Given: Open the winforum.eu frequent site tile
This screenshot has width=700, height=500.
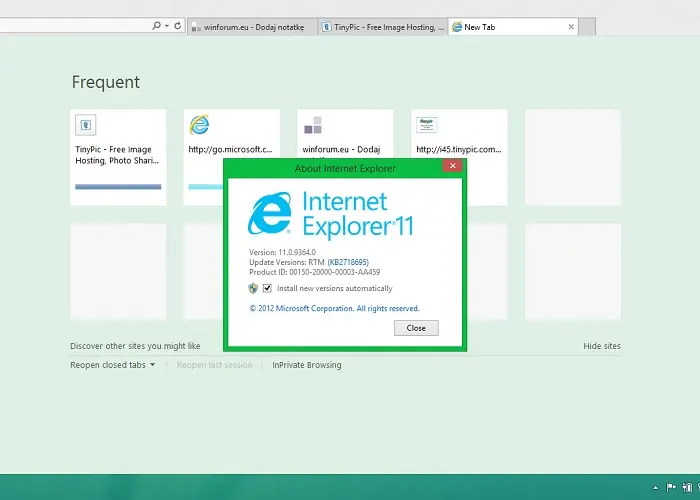Looking at the screenshot, I should point(345,134).
